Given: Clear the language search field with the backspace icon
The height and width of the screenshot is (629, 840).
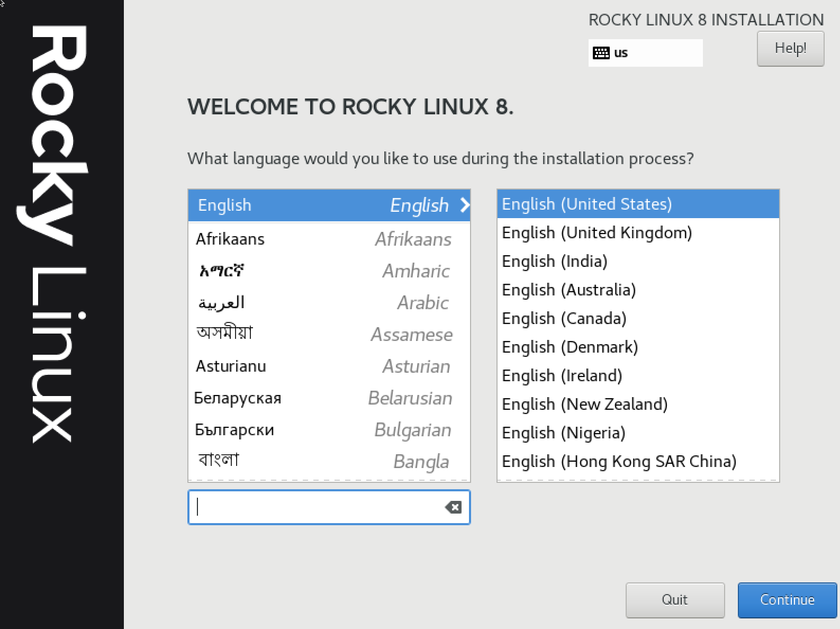Looking at the screenshot, I should click(453, 507).
